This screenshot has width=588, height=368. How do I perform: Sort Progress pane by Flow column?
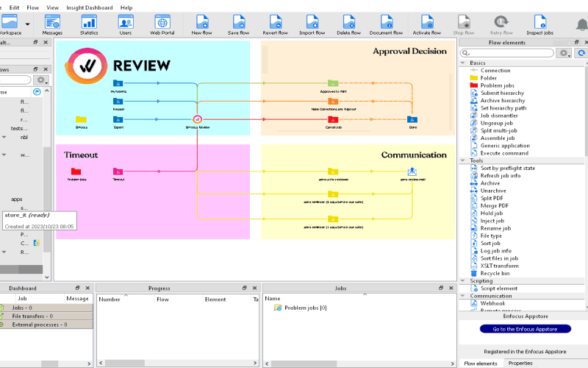[179, 300]
